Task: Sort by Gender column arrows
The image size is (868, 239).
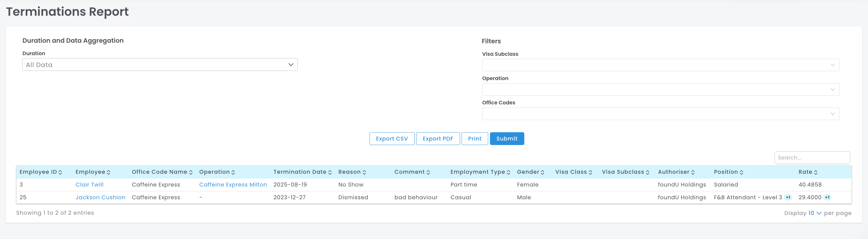Action: (x=542, y=172)
